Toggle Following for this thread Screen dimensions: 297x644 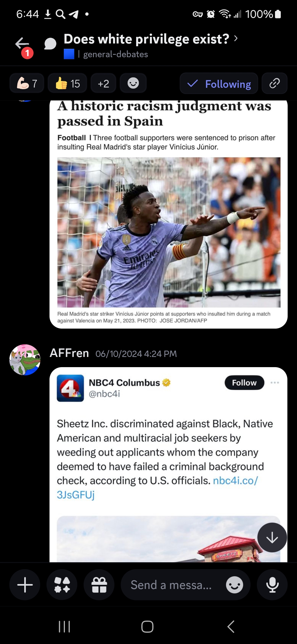[219, 83]
